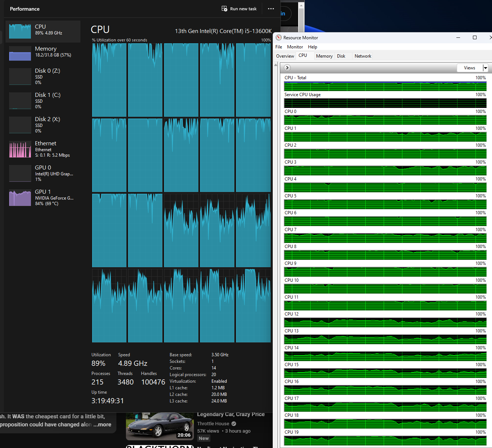Click the Throttle House channel name
The width and height of the screenshot is (492, 448).
[x=213, y=423]
